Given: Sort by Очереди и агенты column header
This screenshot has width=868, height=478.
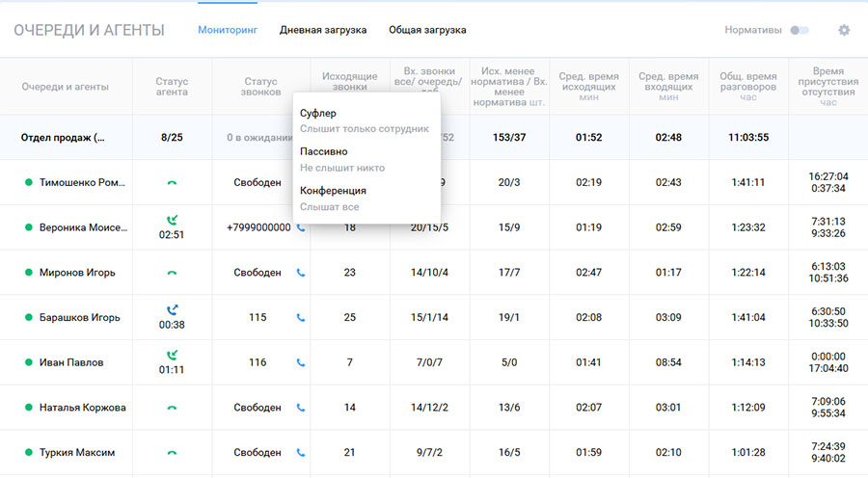Looking at the screenshot, I should 65,87.
